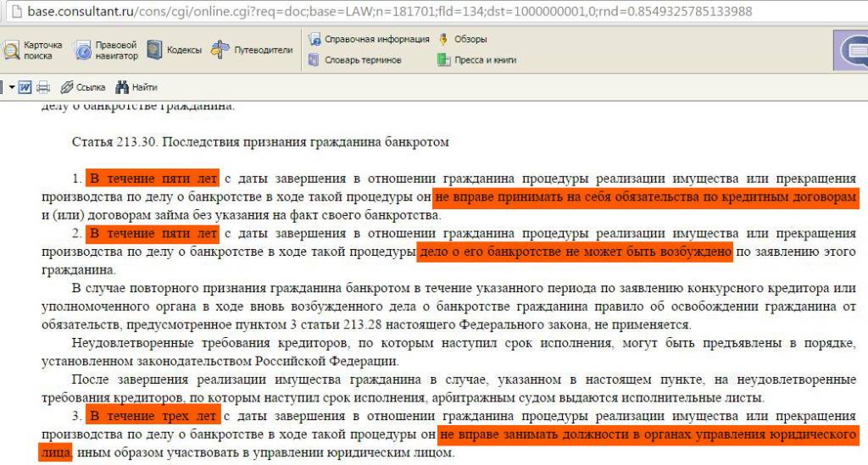Click Найти find button in toolbar

pyautogui.click(x=136, y=86)
